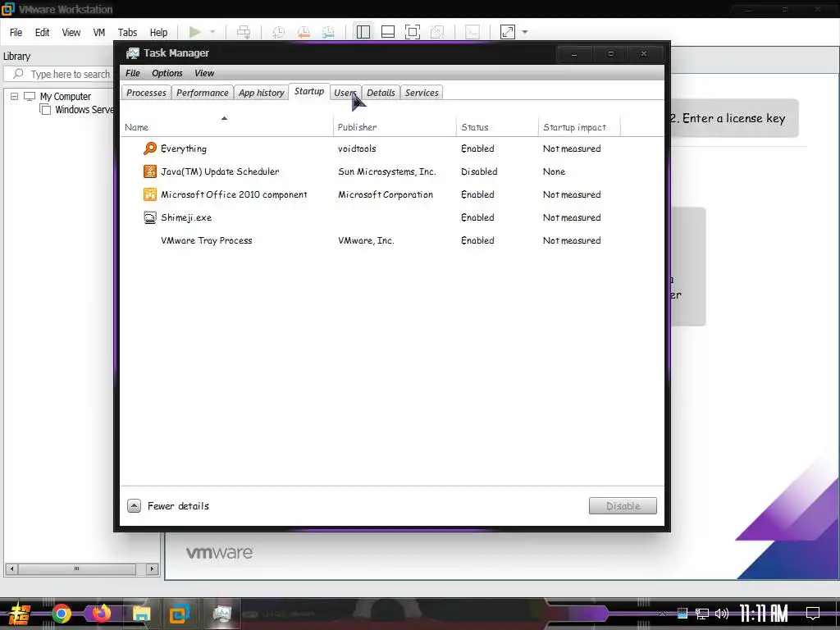The height and width of the screenshot is (630, 840).
Task: Click the green Power On play button in VMware
Action: point(195,32)
